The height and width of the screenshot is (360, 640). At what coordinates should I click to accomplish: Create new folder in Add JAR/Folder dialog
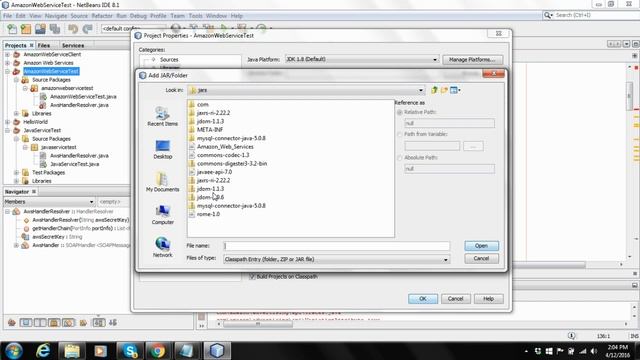[x=444, y=90]
